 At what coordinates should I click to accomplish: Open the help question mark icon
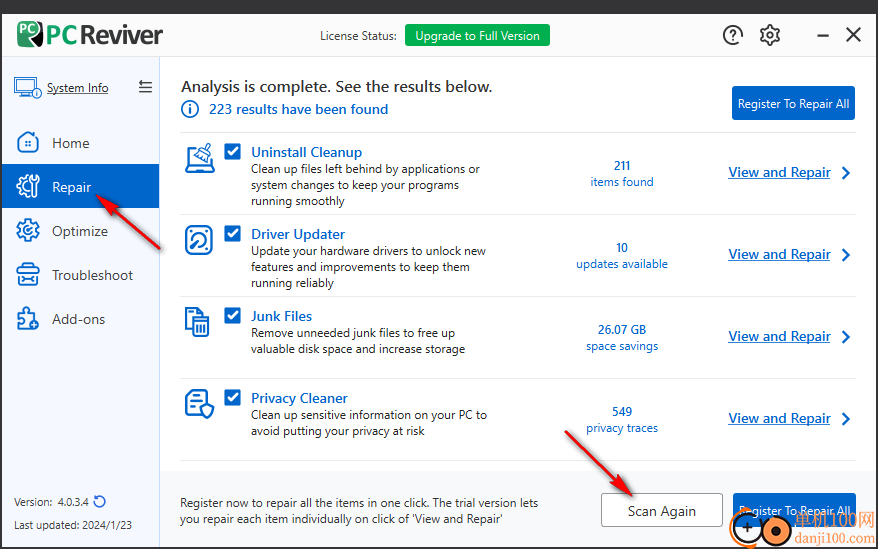coord(732,35)
